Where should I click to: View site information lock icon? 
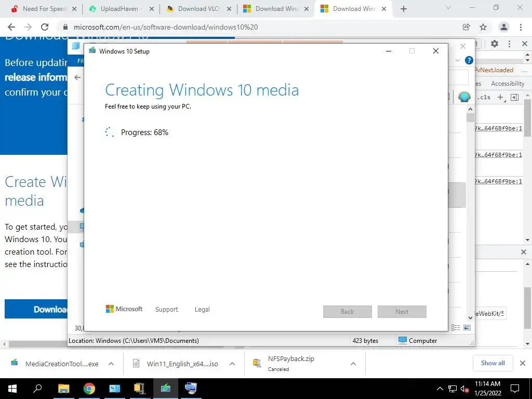coord(65,27)
